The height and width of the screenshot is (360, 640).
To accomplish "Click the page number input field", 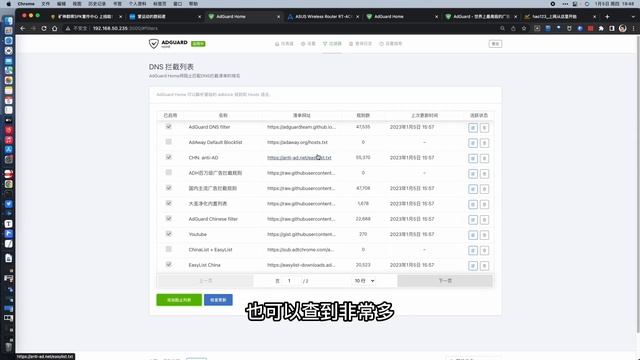I will 289,281.
